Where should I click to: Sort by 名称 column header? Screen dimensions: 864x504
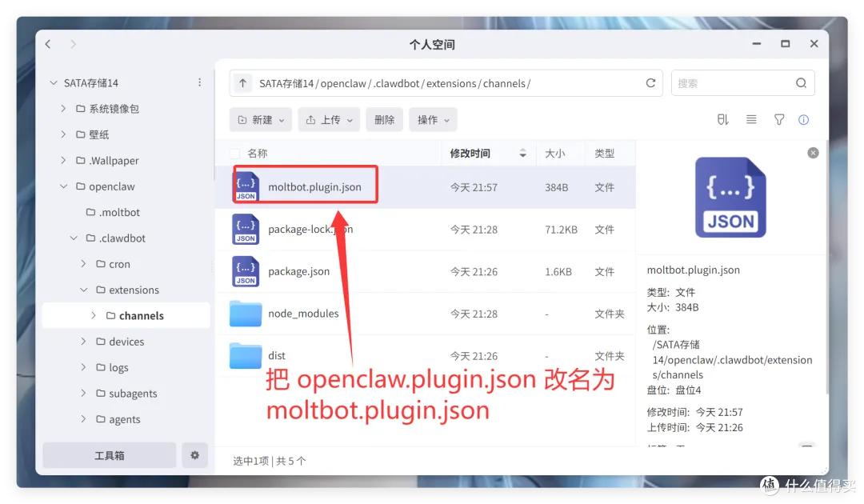tap(258, 154)
